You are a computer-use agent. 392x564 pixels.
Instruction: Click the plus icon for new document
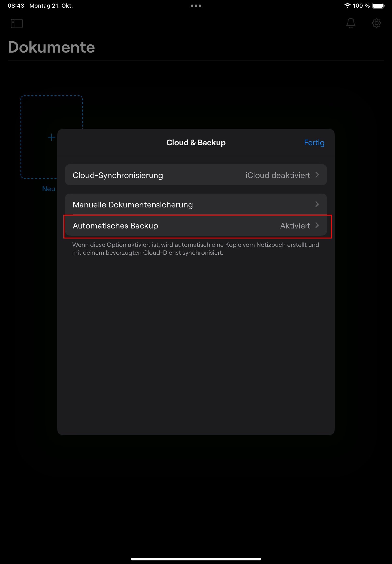point(51,137)
